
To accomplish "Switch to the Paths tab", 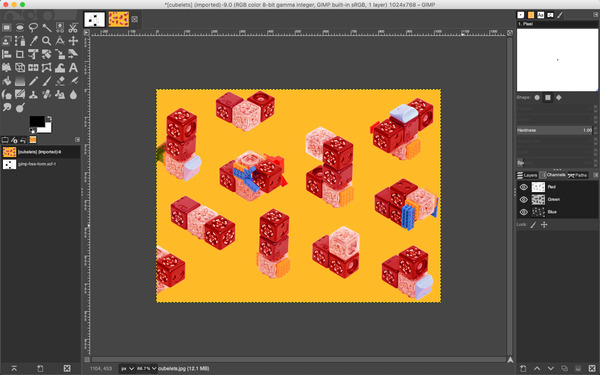I will click(577, 175).
